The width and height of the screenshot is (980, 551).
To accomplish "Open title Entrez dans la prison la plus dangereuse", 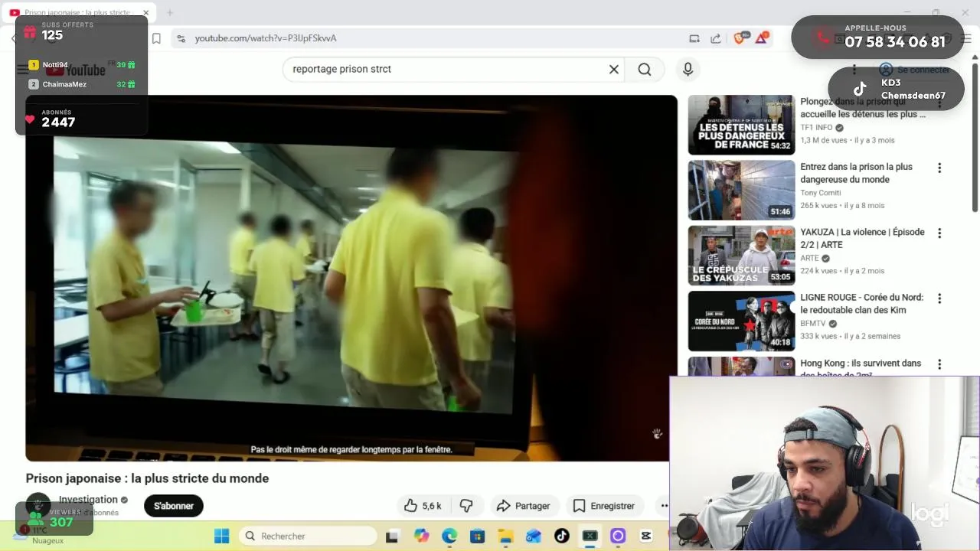I will [856, 173].
